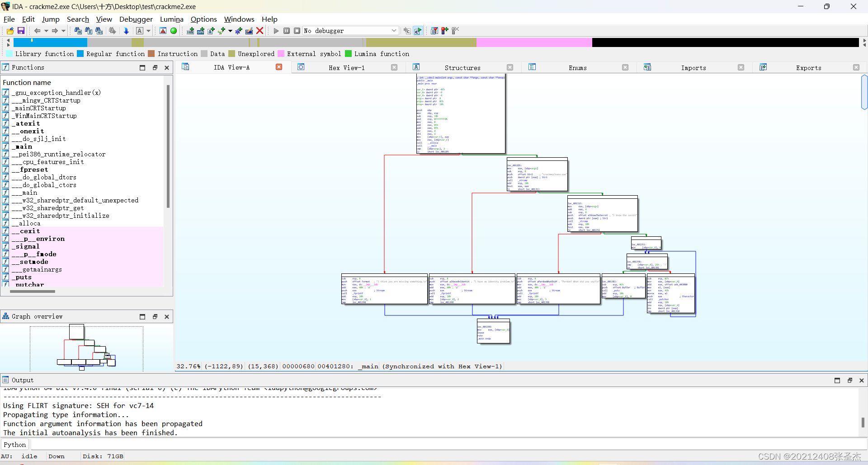Close the Functions panel
The width and height of the screenshot is (868, 465).
click(167, 68)
